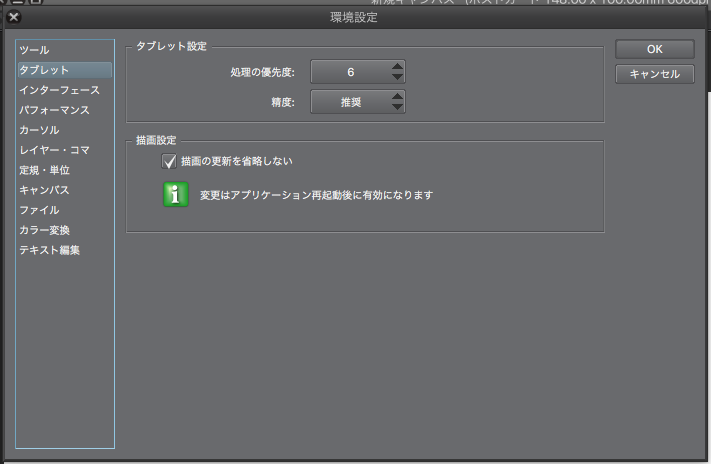Image resolution: width=711 pixels, height=464 pixels.
Task: Select the タブレット category
Action: point(64,70)
